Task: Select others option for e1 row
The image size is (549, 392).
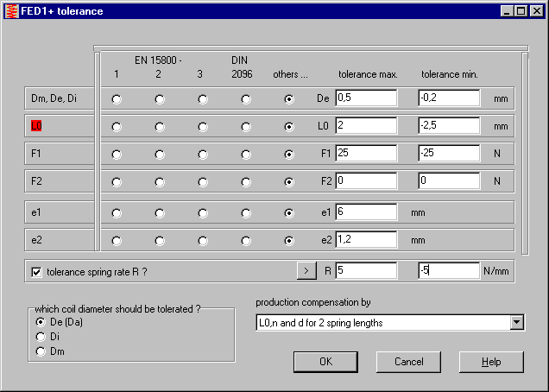Action: [289, 213]
